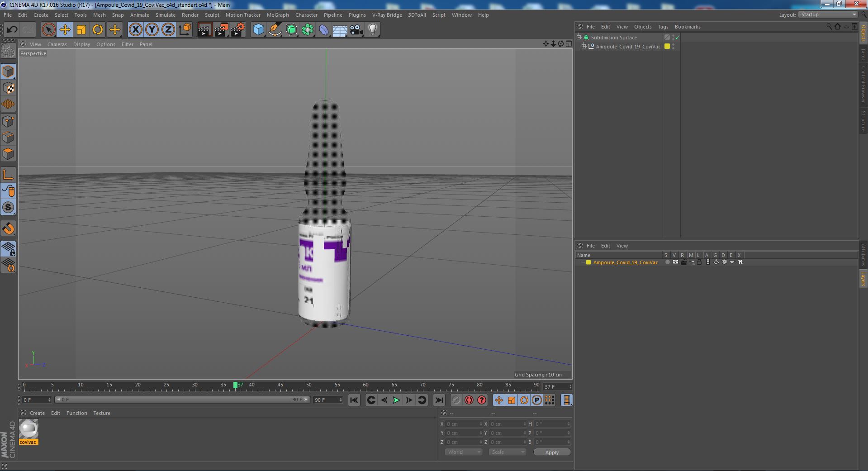Open the Object Manager Tags menu

(663, 27)
